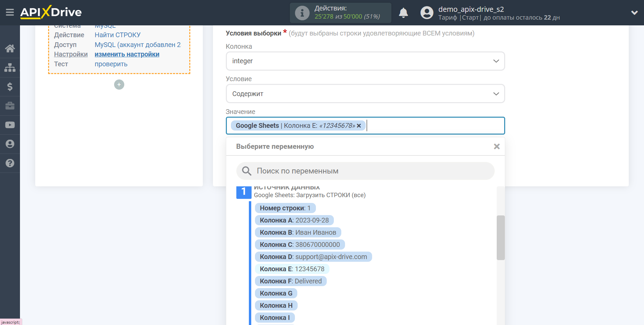
Task: Open connections sitemap icon in sidebar
Action: tap(10, 68)
